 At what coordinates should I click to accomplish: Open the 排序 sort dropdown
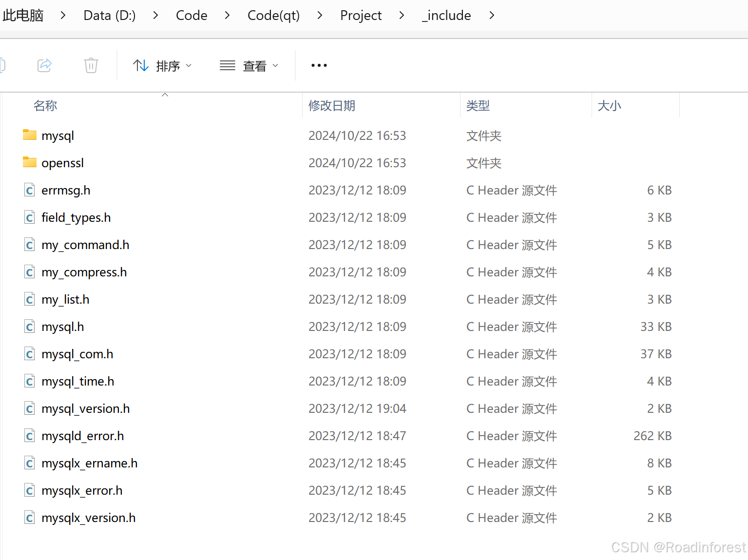point(162,65)
